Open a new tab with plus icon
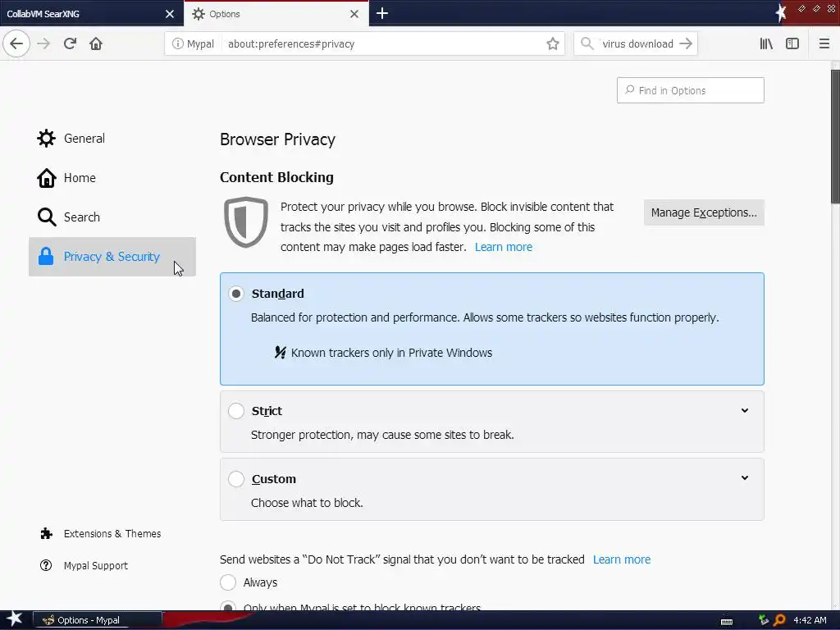Image resolution: width=840 pixels, height=630 pixels. pos(382,13)
